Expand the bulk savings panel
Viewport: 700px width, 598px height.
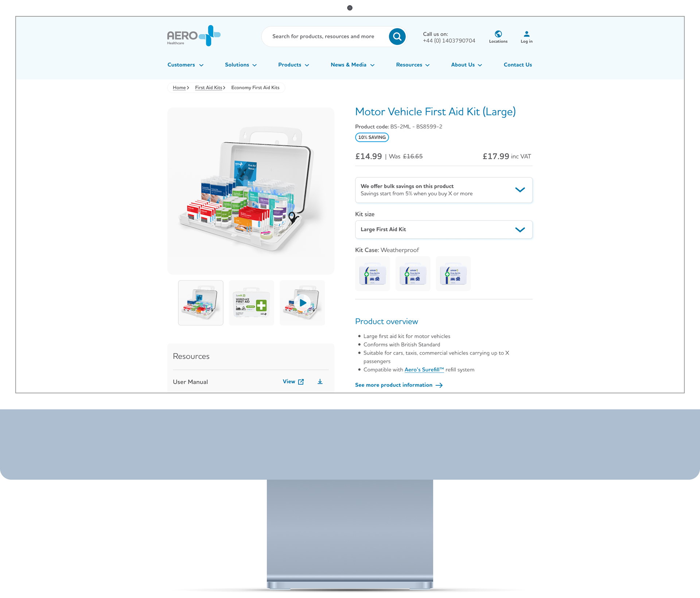pos(444,190)
